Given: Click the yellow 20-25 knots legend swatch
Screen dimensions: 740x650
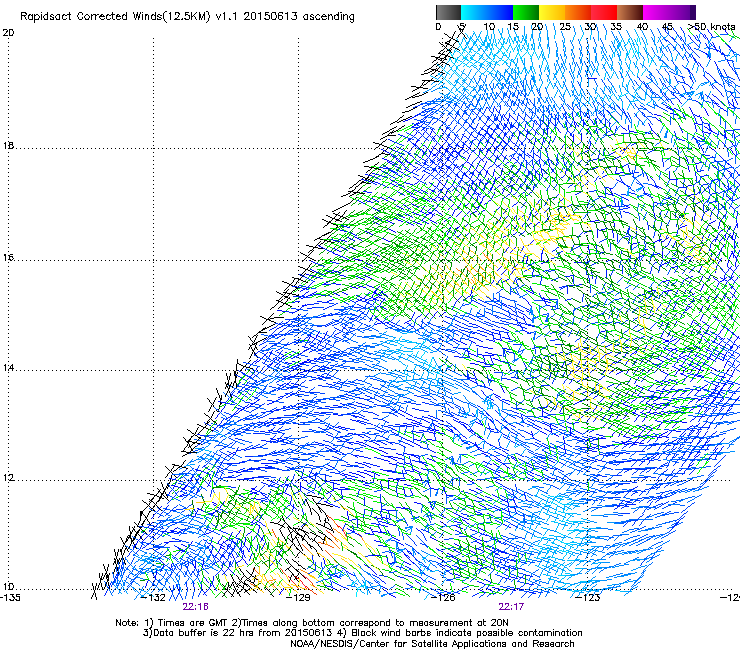Looking at the screenshot, I should point(552,12).
